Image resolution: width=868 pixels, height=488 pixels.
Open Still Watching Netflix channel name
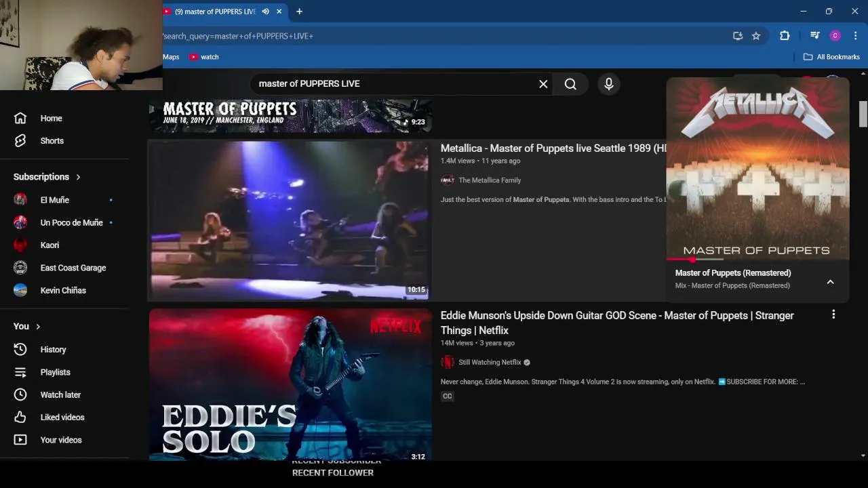tap(490, 363)
